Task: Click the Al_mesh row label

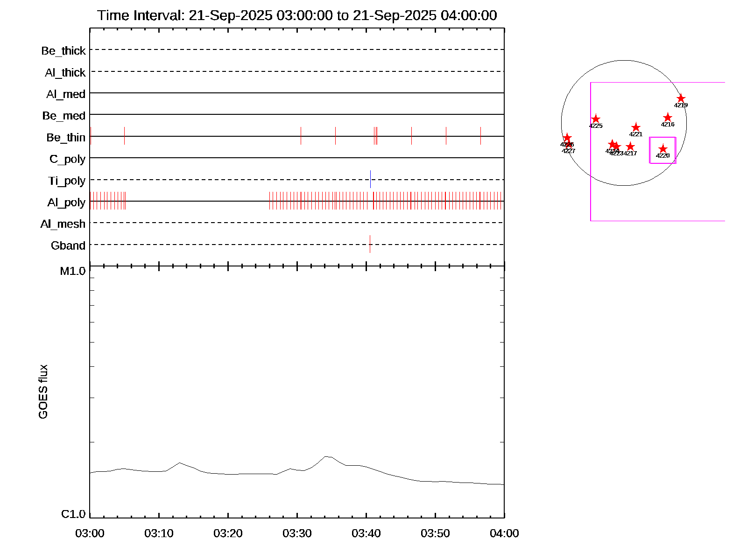Action: [63, 224]
